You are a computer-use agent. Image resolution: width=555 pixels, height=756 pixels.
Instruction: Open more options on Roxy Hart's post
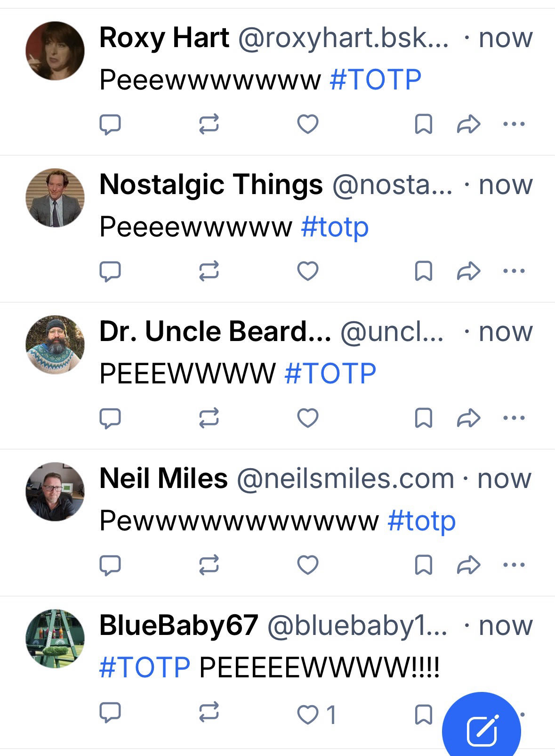tap(514, 124)
